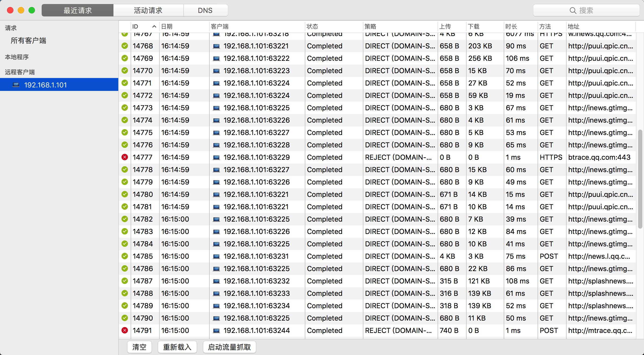
Task: Click green status icon of request 14768
Action: (125, 46)
